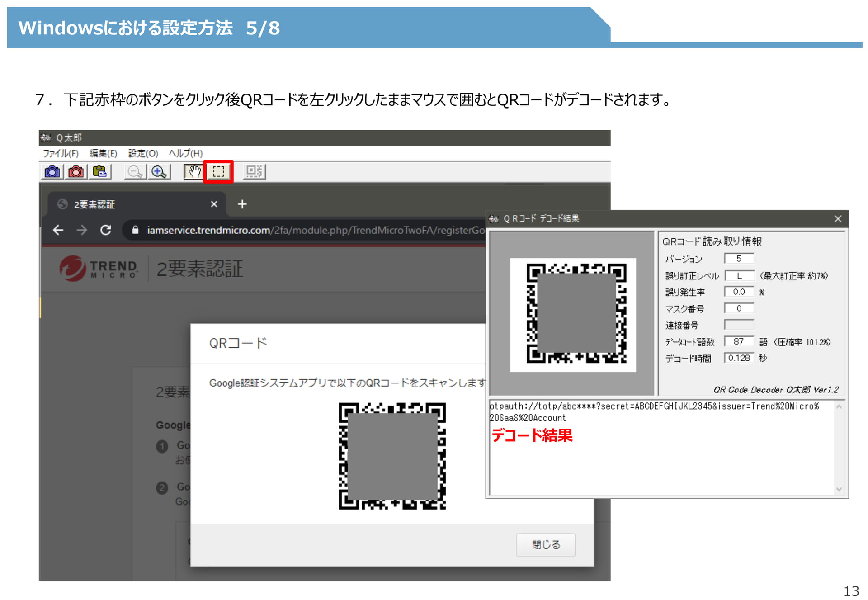Select the hand pan tool
The image size is (868, 600).
194,172
